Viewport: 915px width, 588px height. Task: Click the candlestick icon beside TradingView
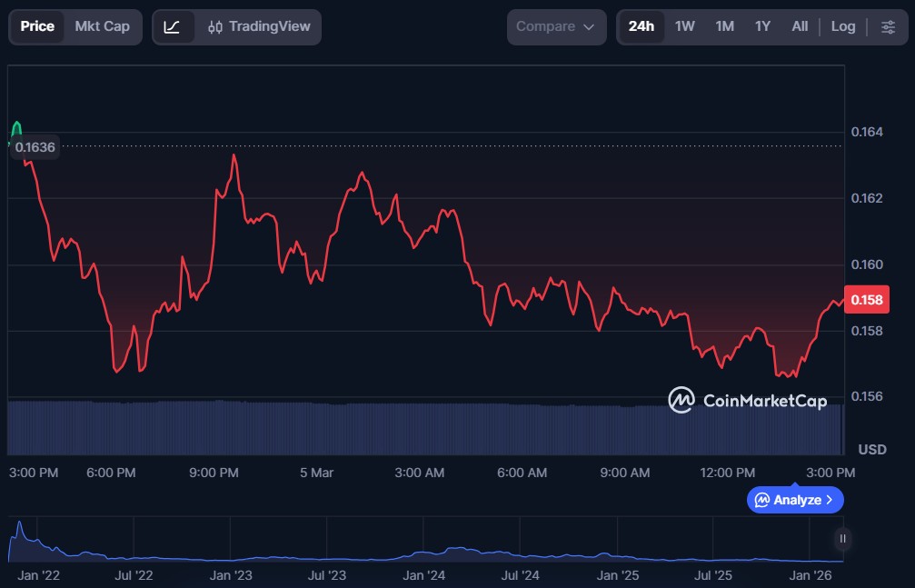tap(215, 27)
